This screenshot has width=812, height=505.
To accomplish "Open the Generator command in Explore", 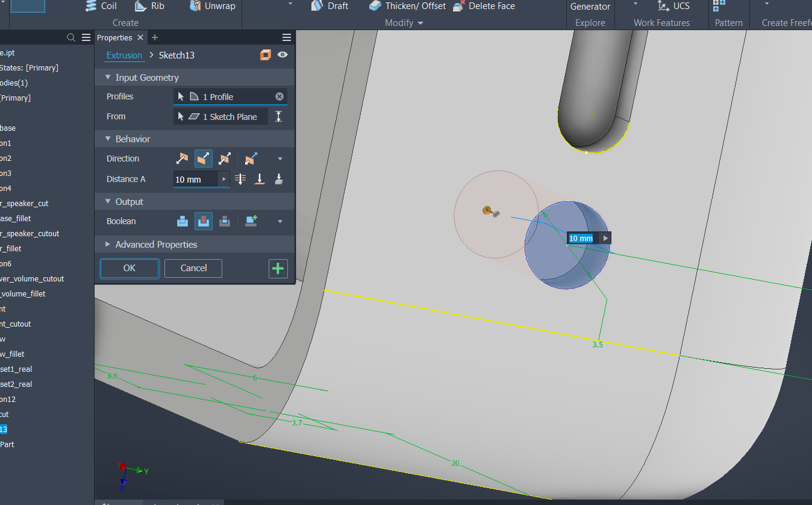I will (590, 6).
